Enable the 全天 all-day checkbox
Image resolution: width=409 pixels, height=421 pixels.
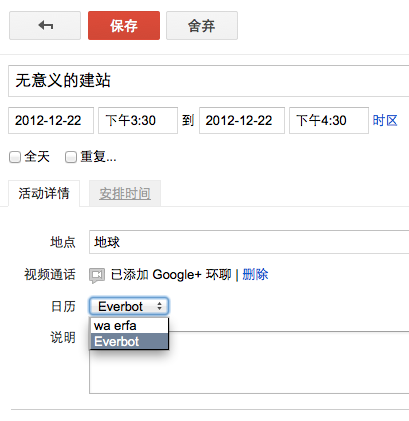pos(15,157)
